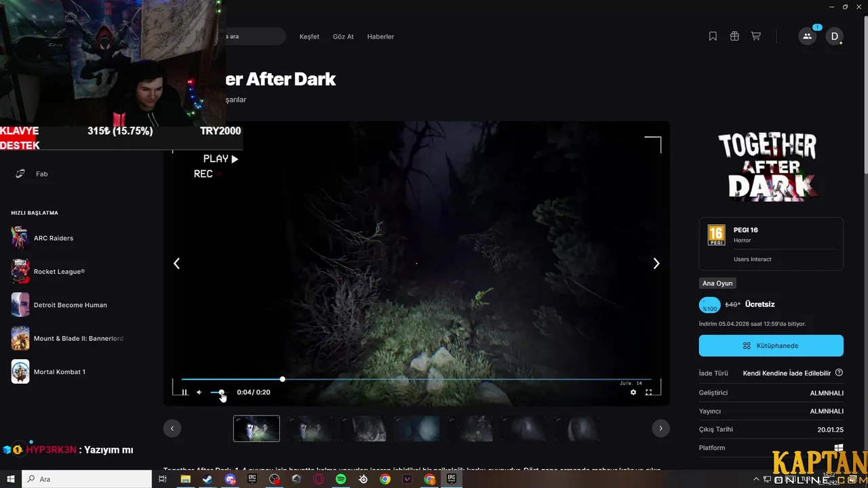Viewport: 868px width, 488px height.
Task: Focus the taskbar Ara search box
Action: tap(87, 479)
